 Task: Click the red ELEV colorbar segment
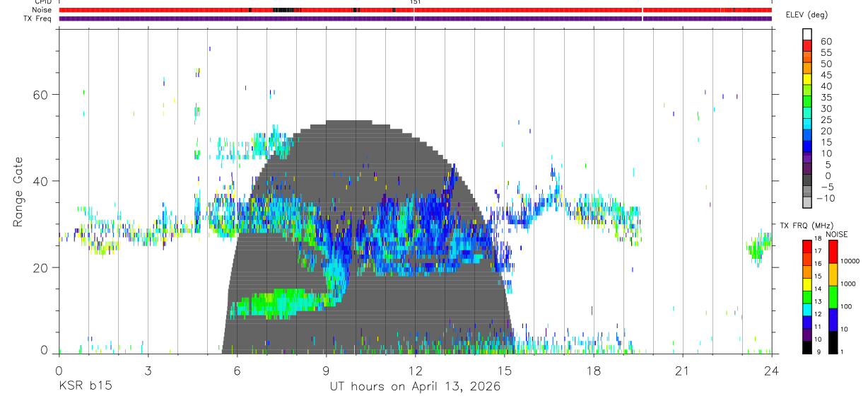pos(807,45)
